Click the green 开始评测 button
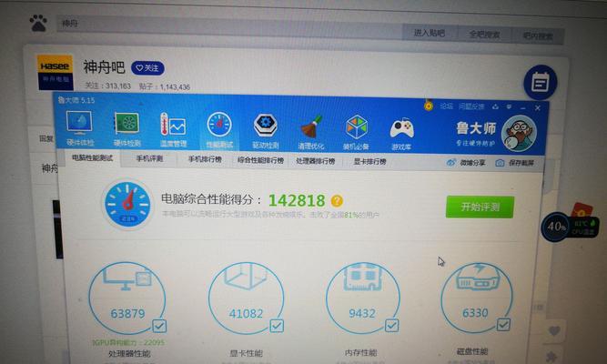Viewport: 607px width, 364px height. coord(480,207)
